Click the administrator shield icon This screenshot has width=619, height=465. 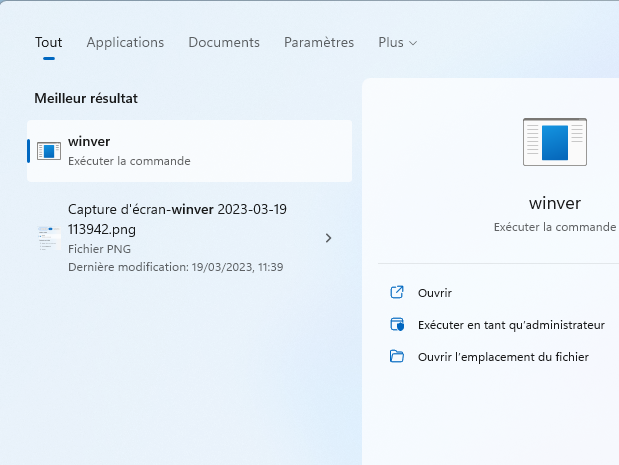tap(397, 324)
